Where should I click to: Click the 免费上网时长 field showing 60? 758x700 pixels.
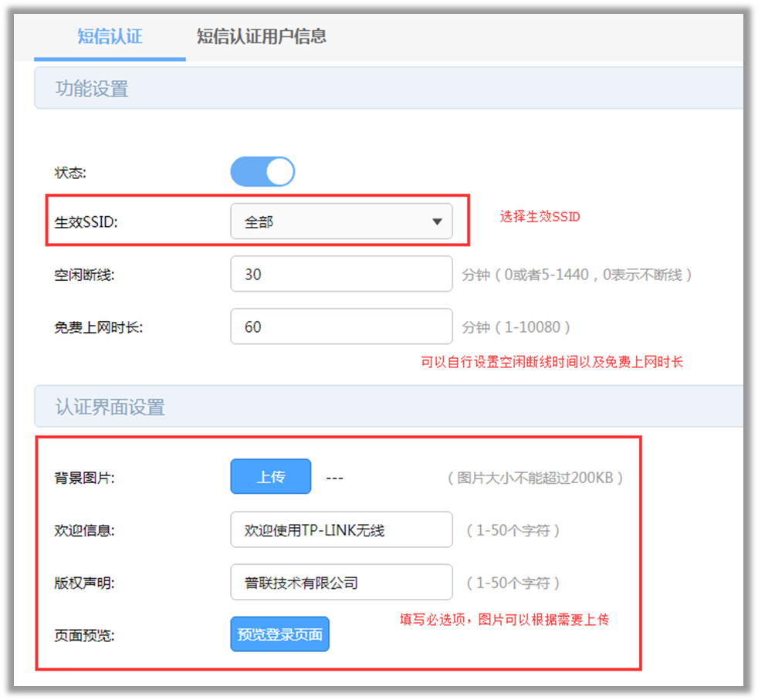[340, 326]
